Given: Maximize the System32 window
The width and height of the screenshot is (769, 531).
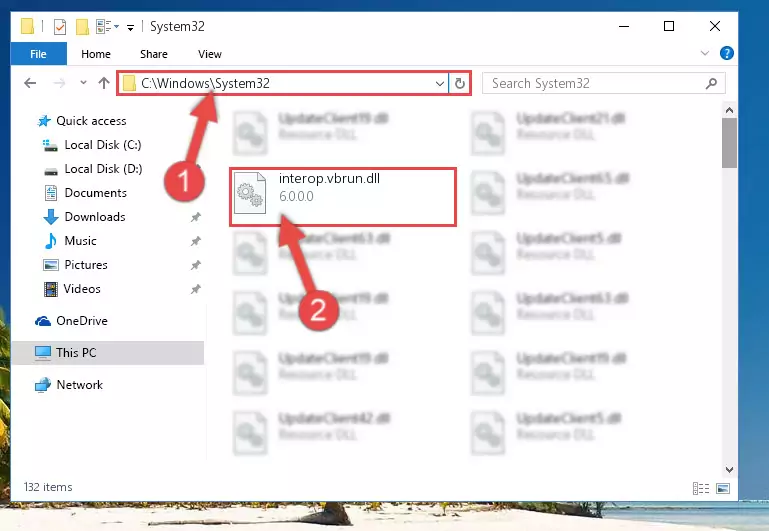Looking at the screenshot, I should 669,26.
